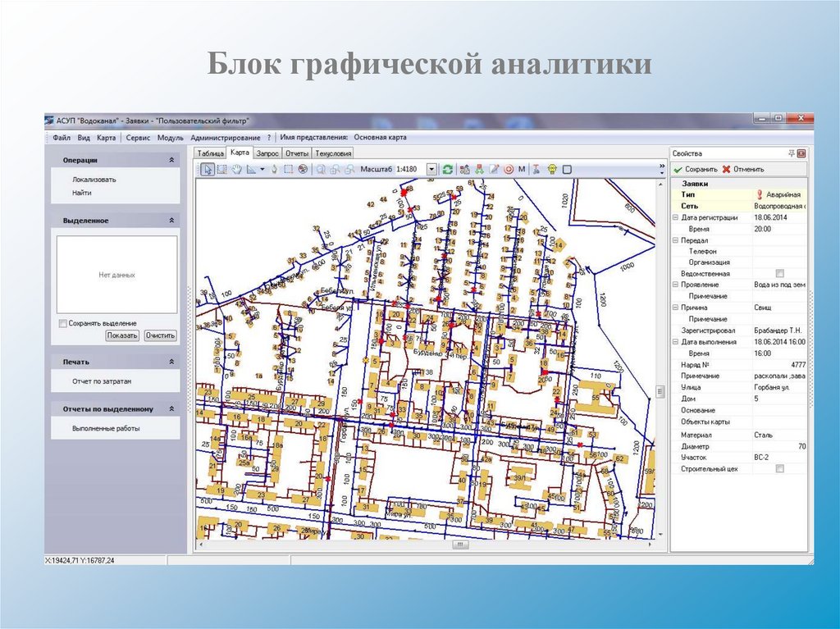Click the Показать button
Image resolution: width=840 pixels, height=629 pixels.
click(x=122, y=335)
